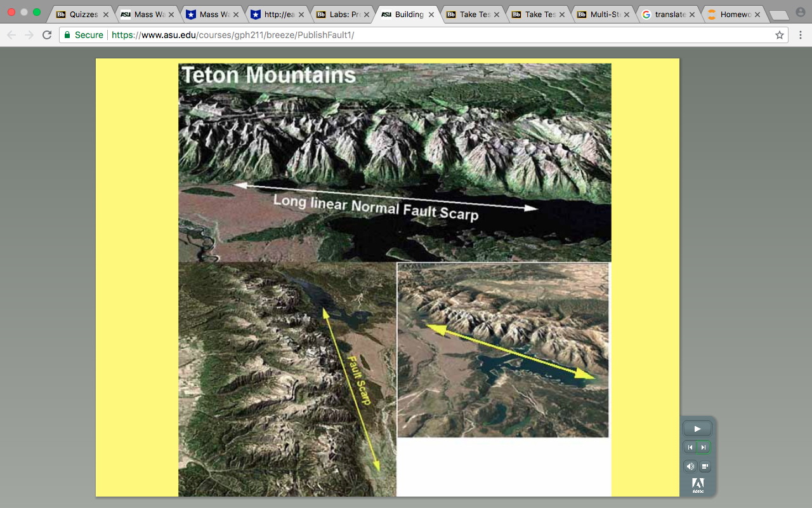Open a new browser tab

coord(778,15)
